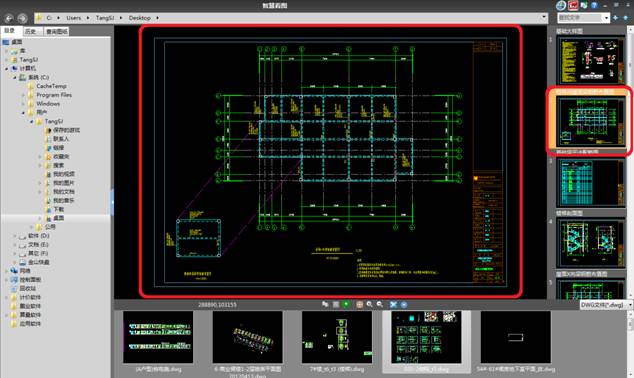Click the zoom in magnifier icon

click(x=370, y=304)
